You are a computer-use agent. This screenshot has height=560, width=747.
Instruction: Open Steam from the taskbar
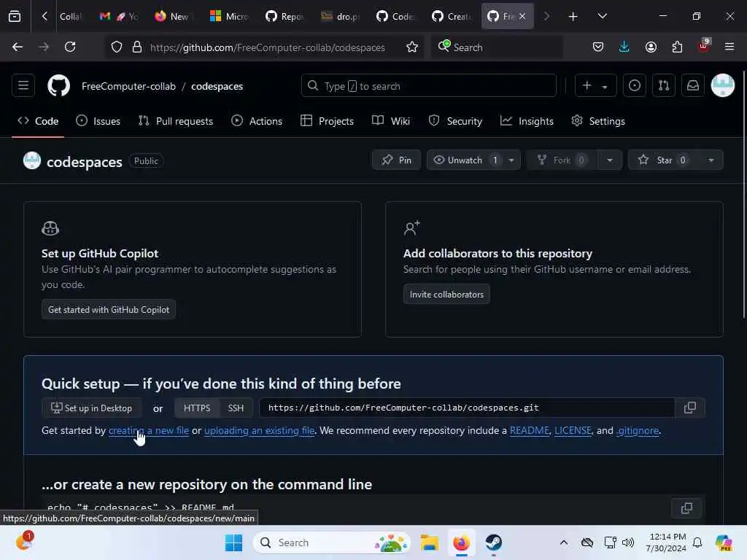[x=494, y=542]
